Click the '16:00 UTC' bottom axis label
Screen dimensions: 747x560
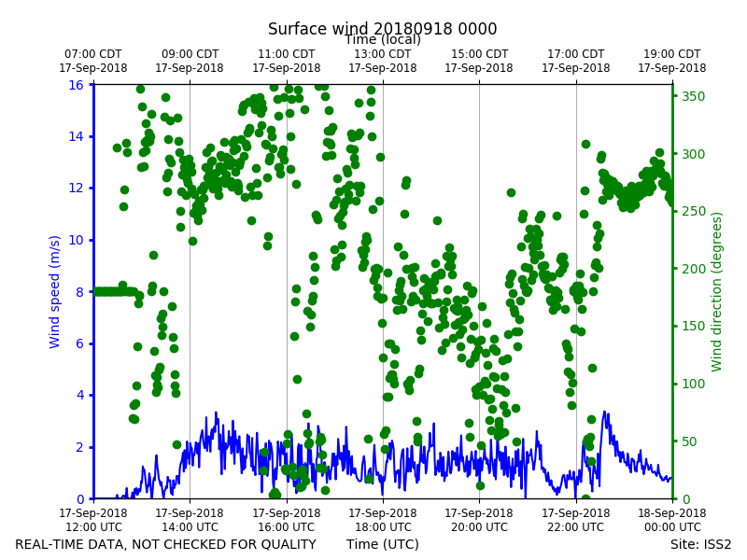(x=287, y=527)
